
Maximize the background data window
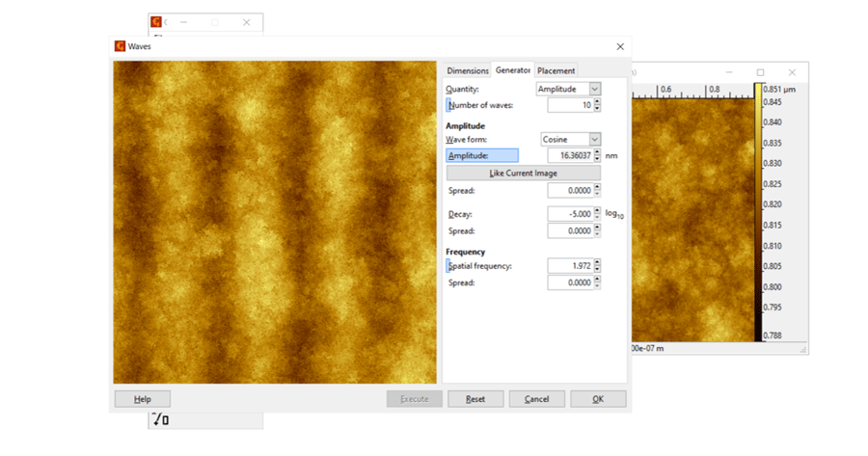coord(761,72)
